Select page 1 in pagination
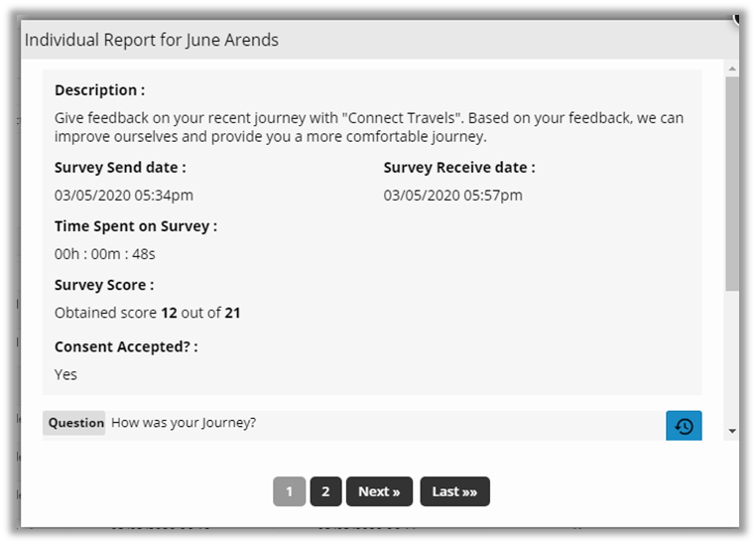 coord(290,491)
